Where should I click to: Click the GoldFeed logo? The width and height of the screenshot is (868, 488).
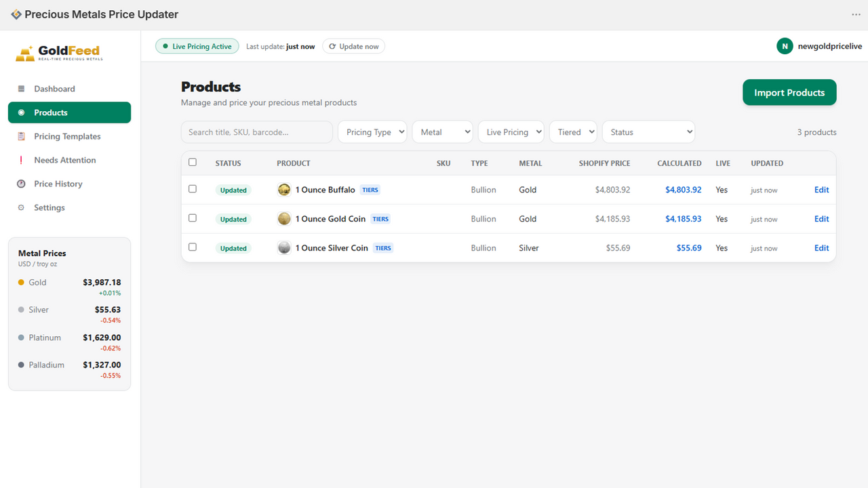coord(58,53)
